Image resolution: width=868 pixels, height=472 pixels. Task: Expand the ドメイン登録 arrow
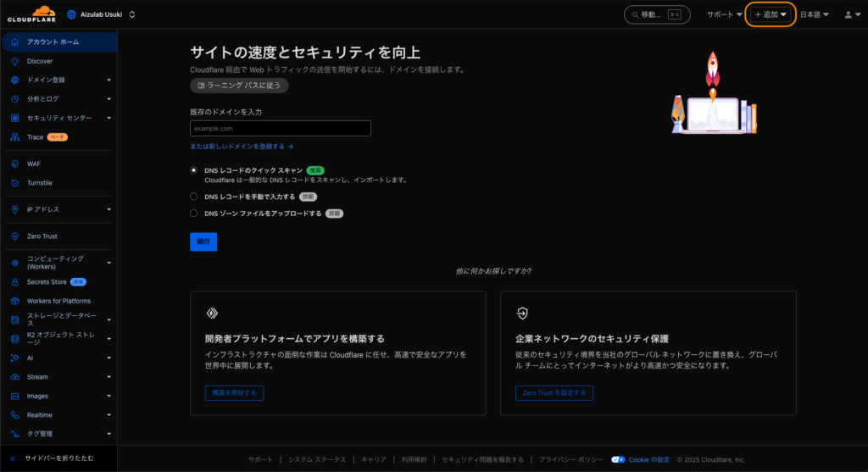109,81
